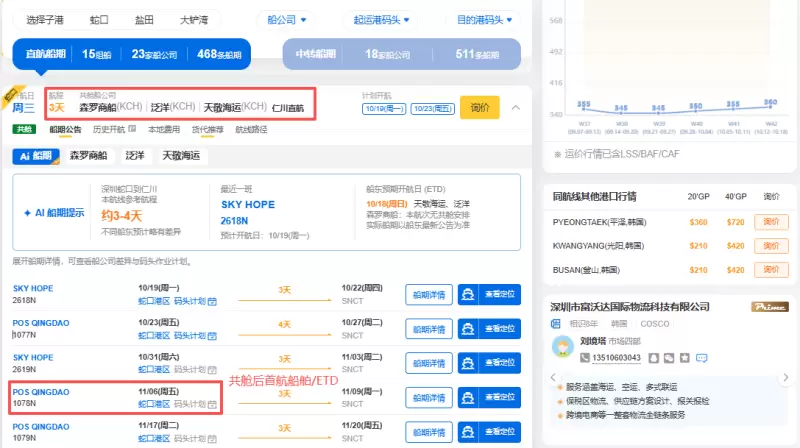Screen dimensions: 800x448
Task: Click ship icon 查看定位 for POS QINGDAO 1079N
Action: pyautogui.click(x=468, y=432)
